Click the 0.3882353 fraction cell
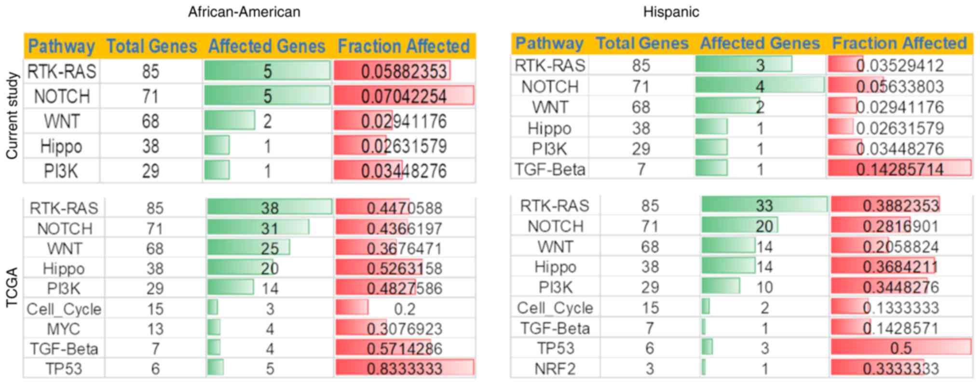 [x=900, y=206]
